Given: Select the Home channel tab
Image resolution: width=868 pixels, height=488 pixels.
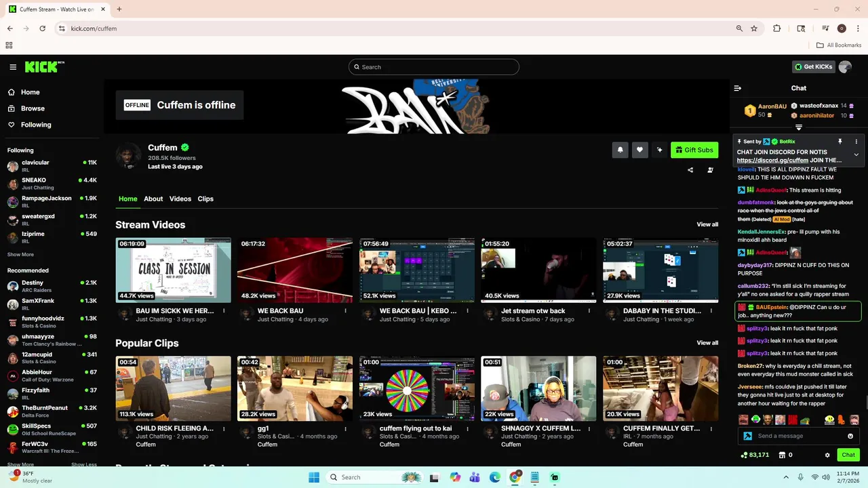Looking at the screenshot, I should (x=128, y=199).
